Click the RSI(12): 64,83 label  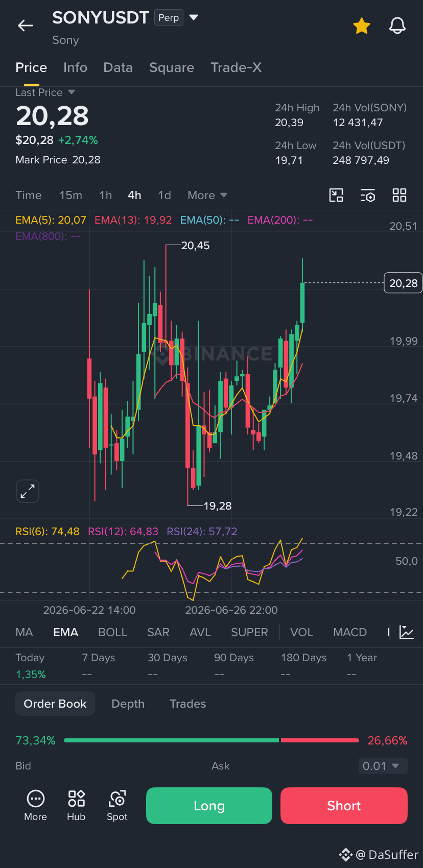pos(123,532)
